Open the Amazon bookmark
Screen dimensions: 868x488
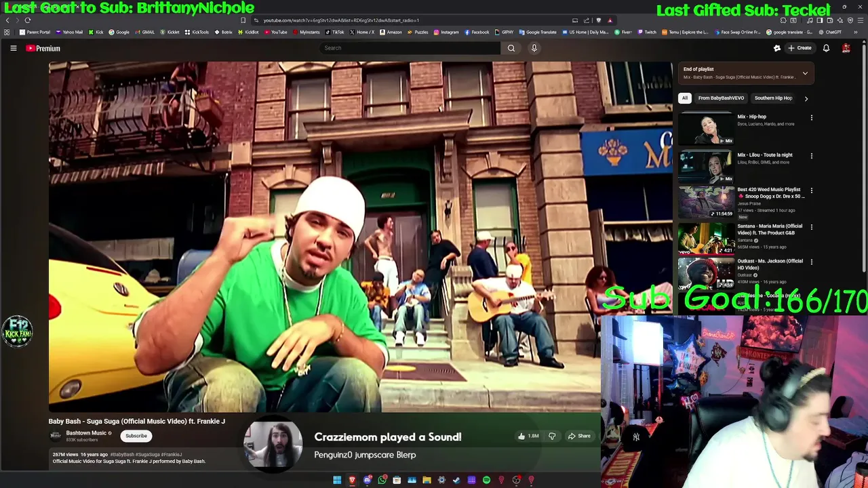391,32
